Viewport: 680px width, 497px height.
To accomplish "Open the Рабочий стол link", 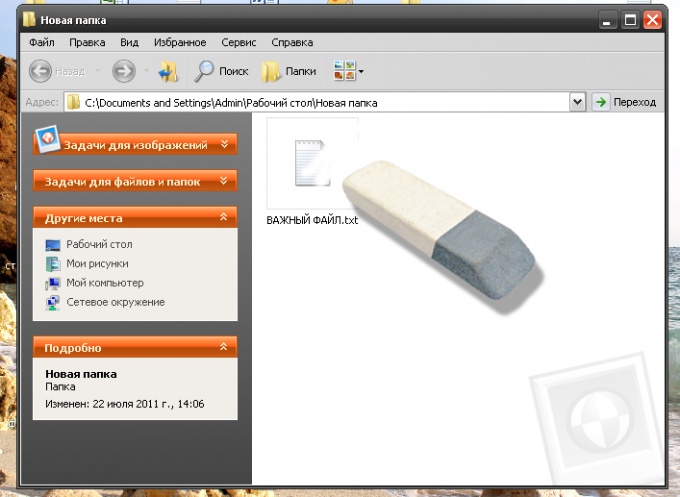I will click(99, 244).
